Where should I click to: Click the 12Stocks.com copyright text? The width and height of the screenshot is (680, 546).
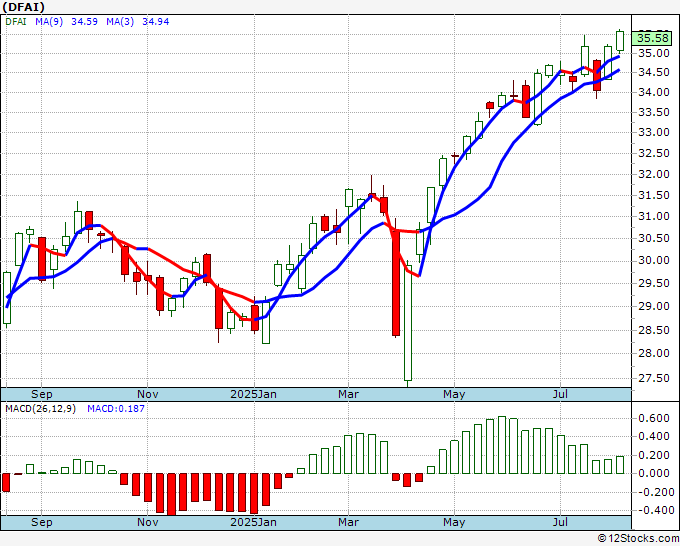click(638, 539)
